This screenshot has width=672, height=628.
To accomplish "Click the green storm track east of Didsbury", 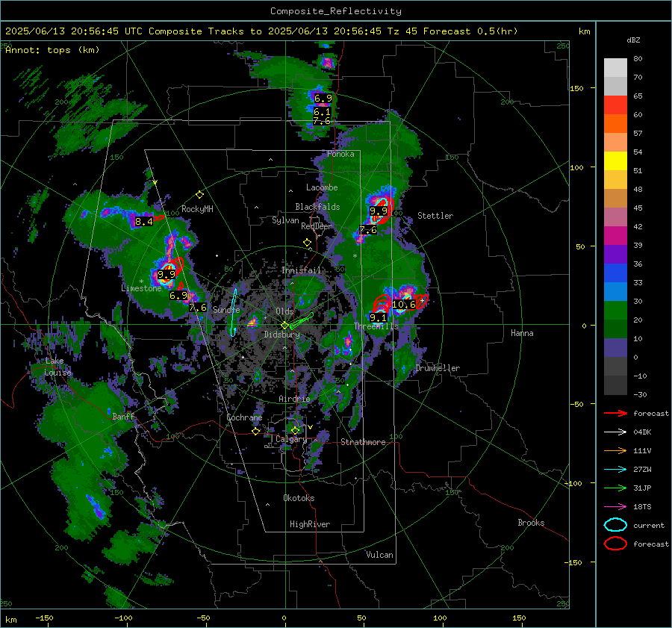I will [x=302, y=320].
